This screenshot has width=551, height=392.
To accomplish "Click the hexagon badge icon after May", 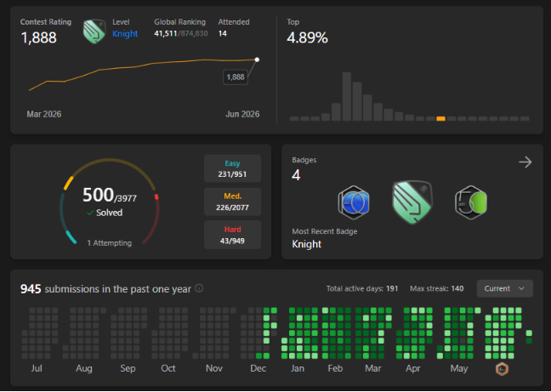I will click(x=502, y=369).
